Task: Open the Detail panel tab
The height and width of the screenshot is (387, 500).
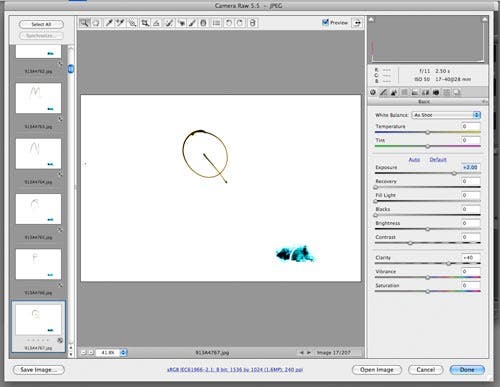Action: 394,92
